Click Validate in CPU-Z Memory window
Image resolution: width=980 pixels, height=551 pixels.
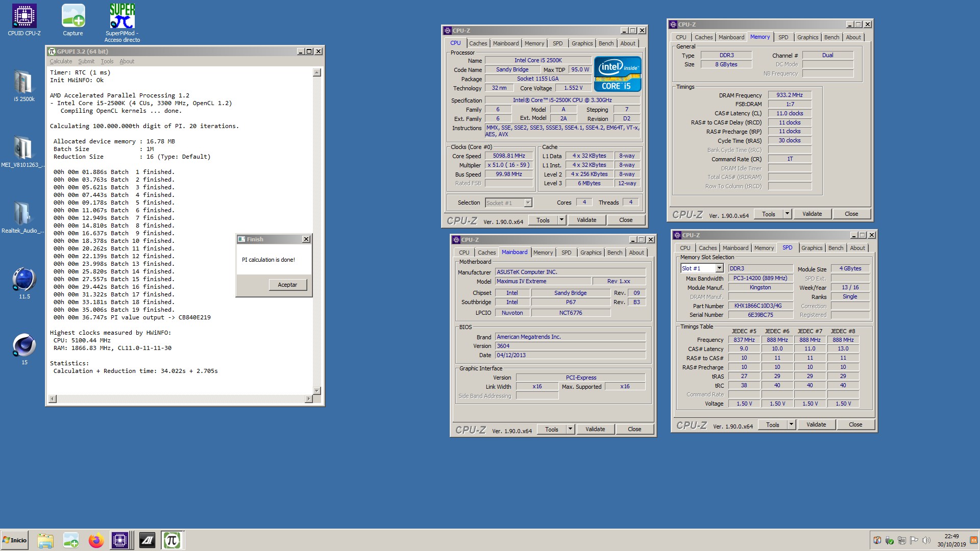812,214
